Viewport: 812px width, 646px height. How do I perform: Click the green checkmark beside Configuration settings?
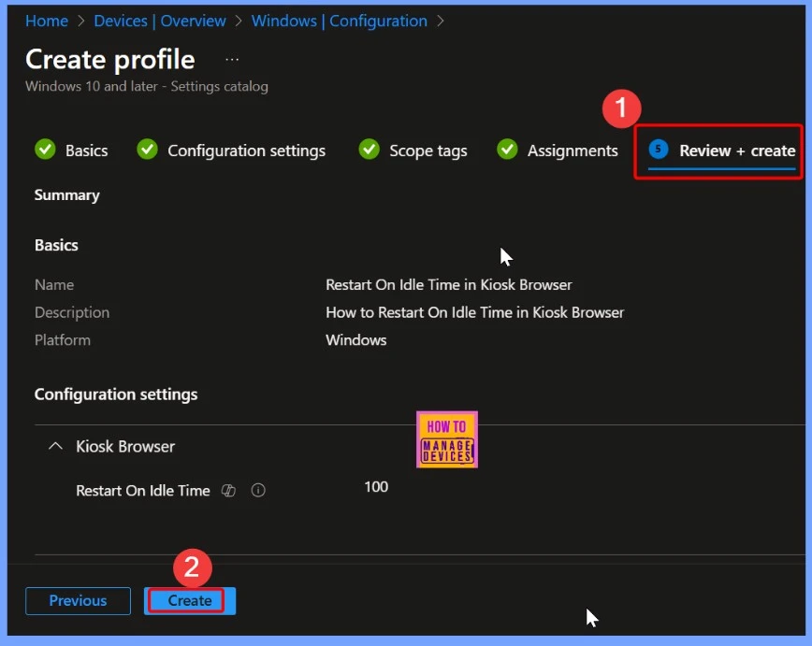pos(147,150)
